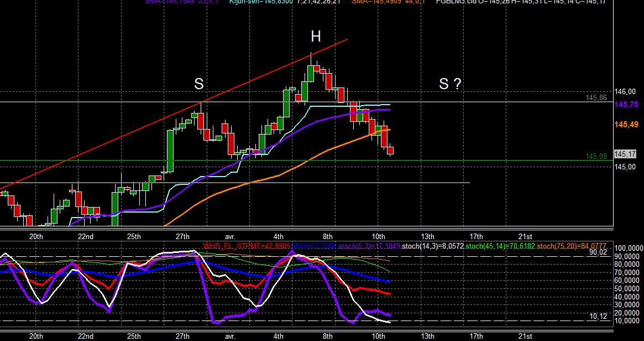Click the "H" head annotation above the peak

click(316, 37)
